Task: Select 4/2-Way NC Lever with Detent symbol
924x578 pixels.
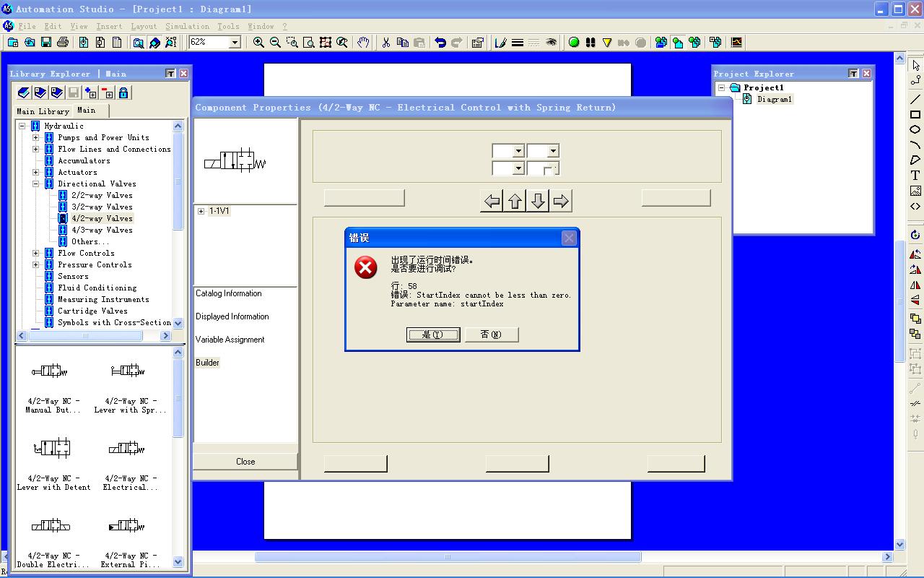Action: click(53, 462)
